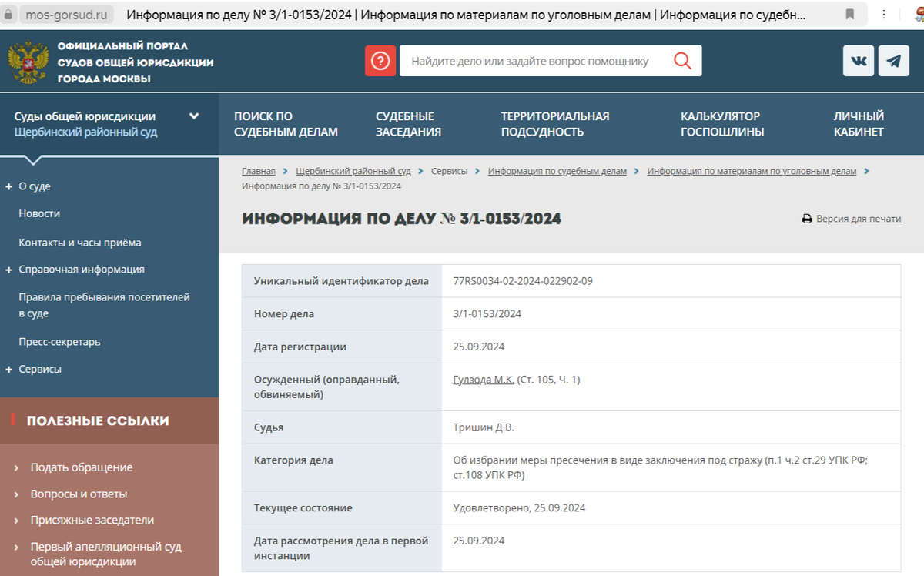Open the Telegram icon
Viewport: 924px width, 576px height.
click(893, 60)
